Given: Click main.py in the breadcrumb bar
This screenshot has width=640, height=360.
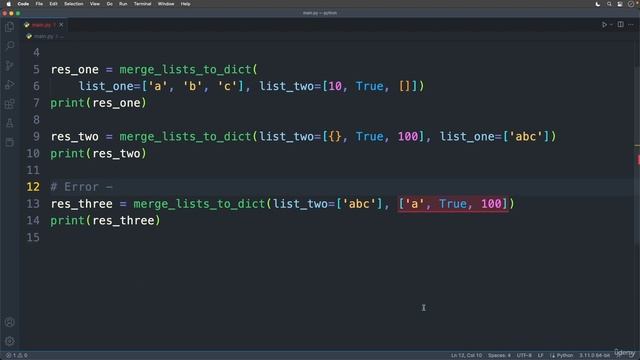Looking at the screenshot, I should (x=43, y=36).
